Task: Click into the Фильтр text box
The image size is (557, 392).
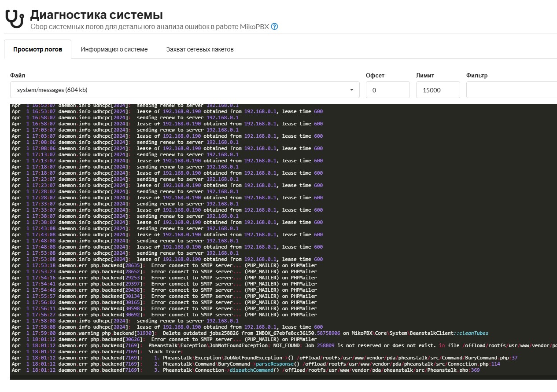Action: 512,90
